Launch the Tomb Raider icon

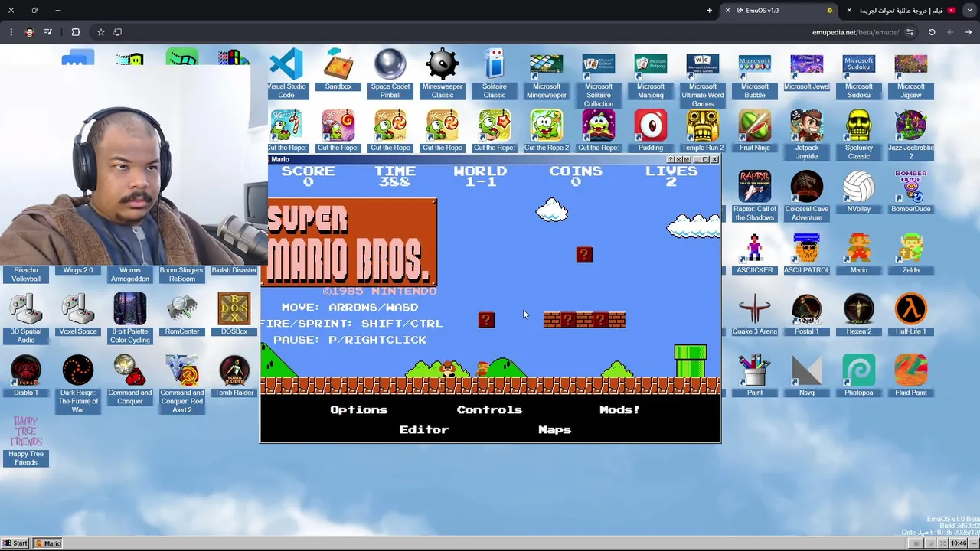point(234,376)
